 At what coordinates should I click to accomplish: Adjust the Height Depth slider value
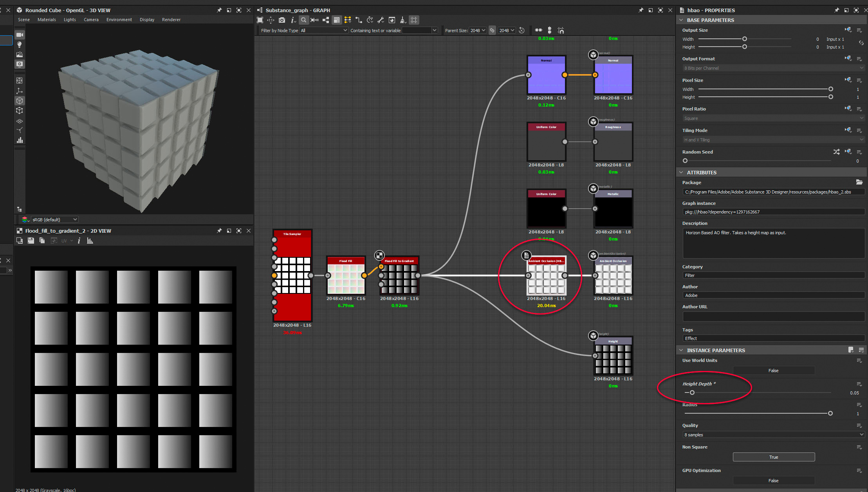[691, 393]
